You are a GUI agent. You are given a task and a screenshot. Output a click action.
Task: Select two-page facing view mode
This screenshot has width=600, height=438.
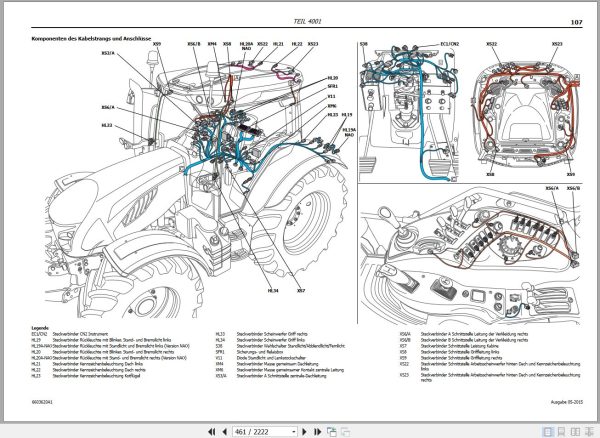(575, 431)
